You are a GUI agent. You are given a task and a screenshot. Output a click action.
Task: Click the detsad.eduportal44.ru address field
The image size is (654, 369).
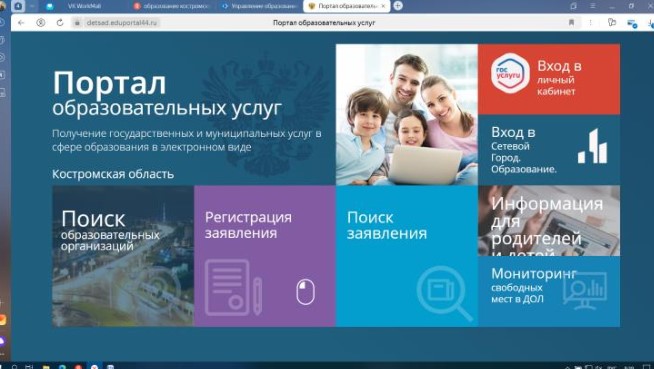click(x=121, y=23)
